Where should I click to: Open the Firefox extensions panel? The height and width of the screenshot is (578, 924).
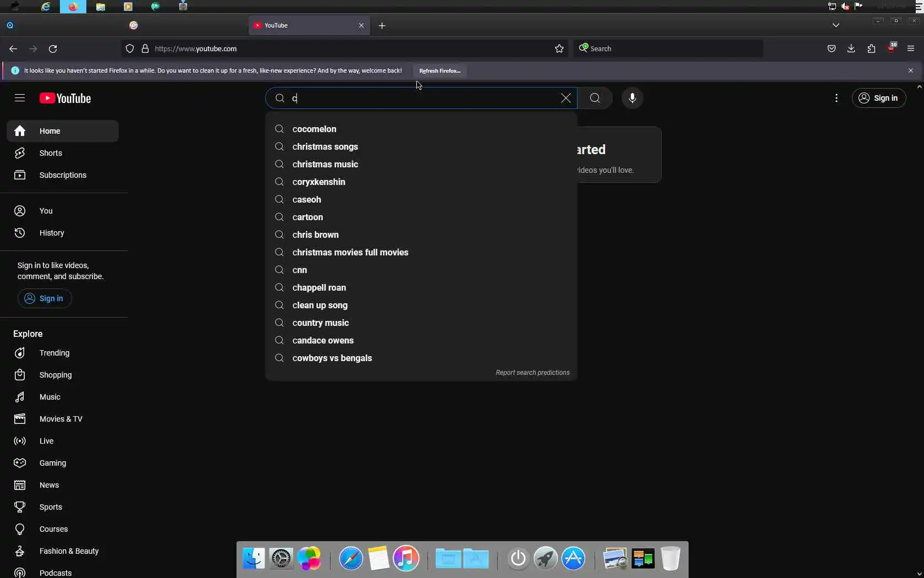(871, 49)
